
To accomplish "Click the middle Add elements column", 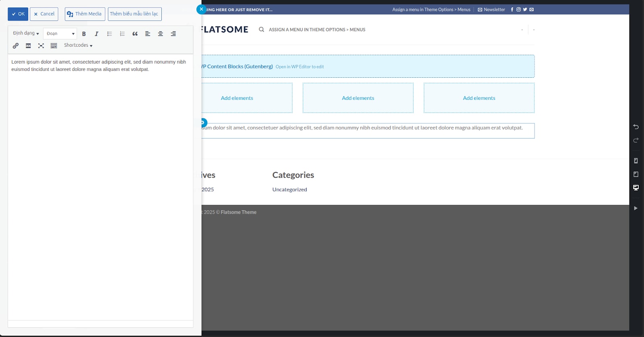I will [358, 98].
